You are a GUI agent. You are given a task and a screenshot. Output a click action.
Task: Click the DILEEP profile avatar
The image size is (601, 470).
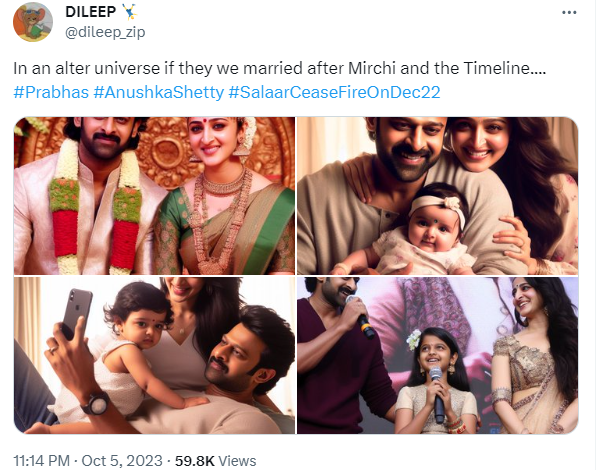33,22
